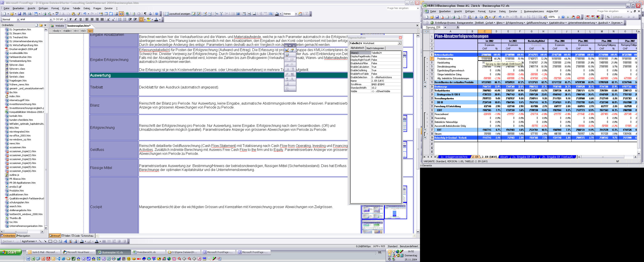
Task: Open the font size 3 (12 pt) dropdown
Action: (65, 19)
